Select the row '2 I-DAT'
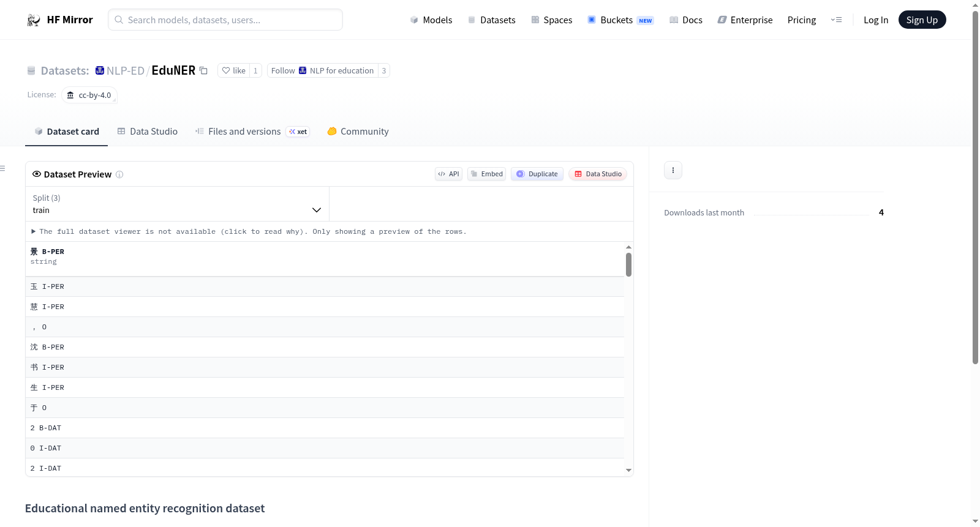The image size is (980, 527). 325,468
